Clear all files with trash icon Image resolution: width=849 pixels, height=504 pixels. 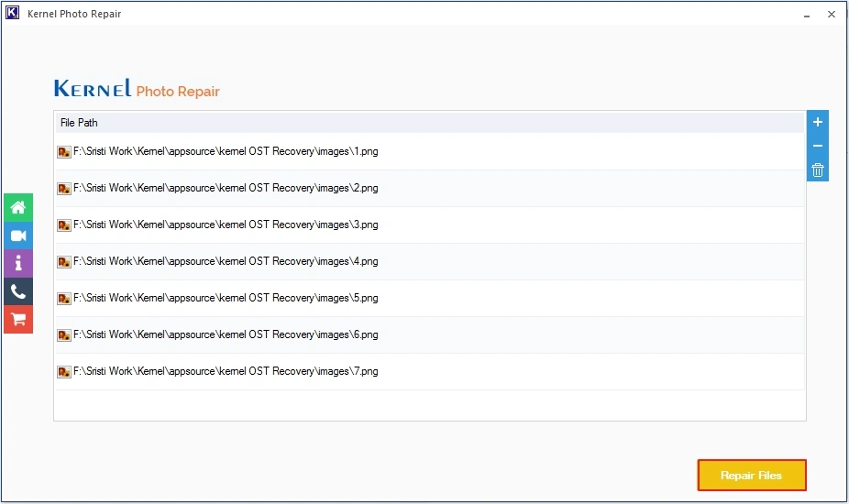tap(818, 170)
